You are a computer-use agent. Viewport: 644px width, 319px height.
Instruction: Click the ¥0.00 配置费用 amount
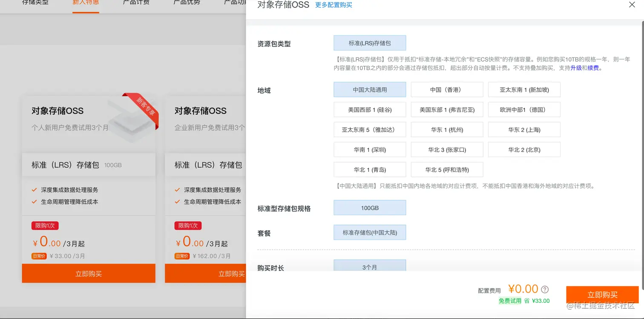(523, 289)
